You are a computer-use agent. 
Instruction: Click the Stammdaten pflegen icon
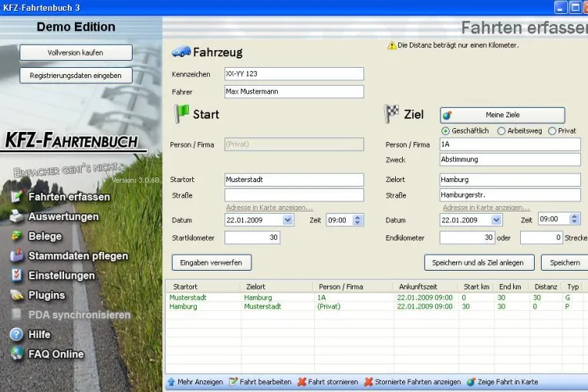pyautogui.click(x=16, y=255)
